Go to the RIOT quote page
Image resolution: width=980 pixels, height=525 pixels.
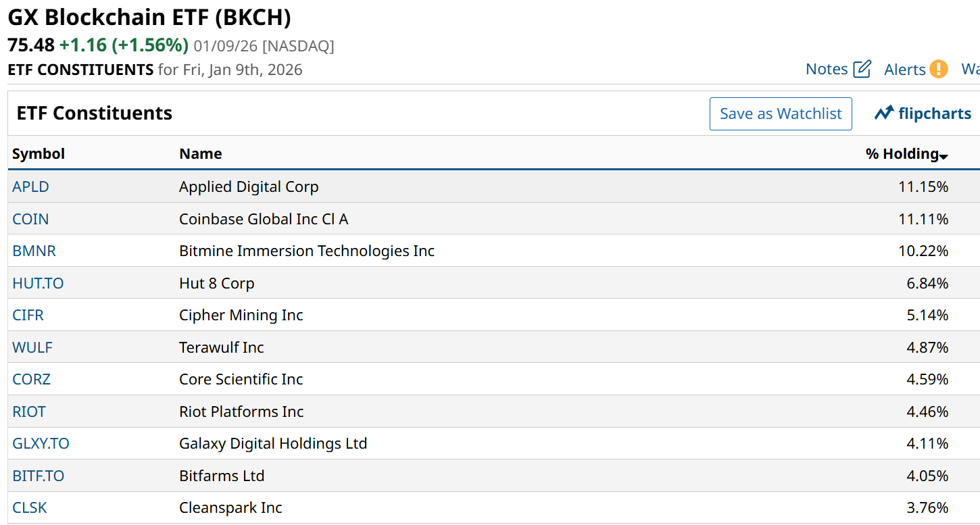[x=29, y=411]
